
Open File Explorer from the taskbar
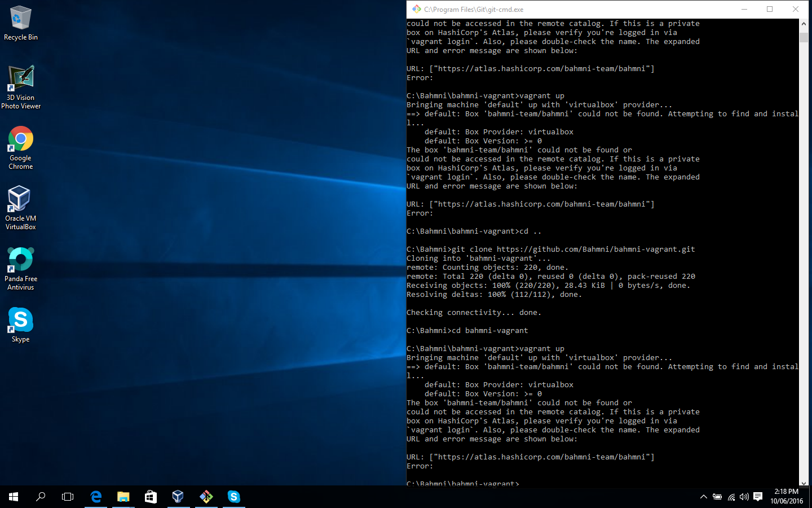[x=123, y=497]
